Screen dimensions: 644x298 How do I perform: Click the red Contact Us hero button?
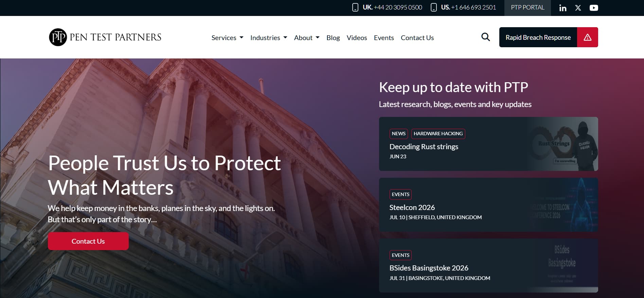(88, 241)
